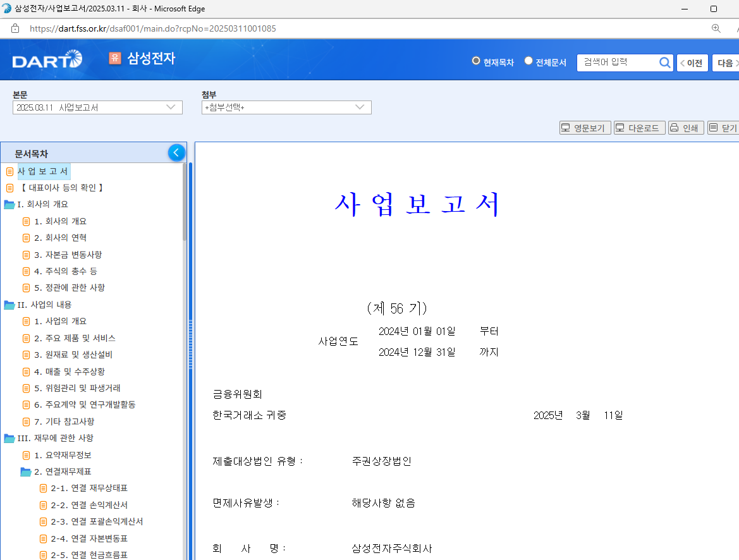Collapse the 2. 연결재무제표 folder

(x=26, y=472)
